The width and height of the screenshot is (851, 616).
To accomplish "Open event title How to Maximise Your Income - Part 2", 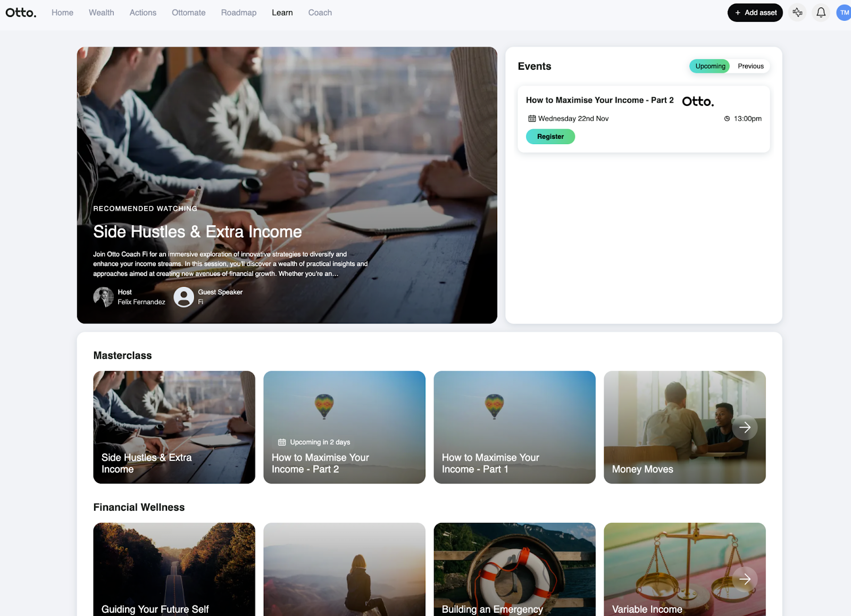I will tap(600, 100).
